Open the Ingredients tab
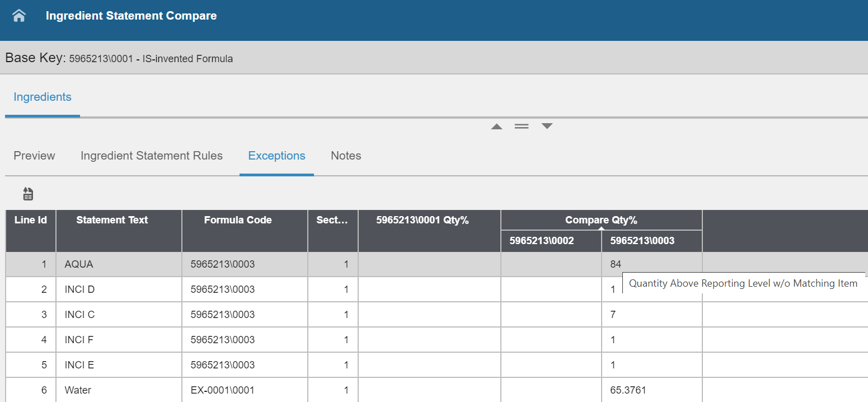 click(x=42, y=97)
